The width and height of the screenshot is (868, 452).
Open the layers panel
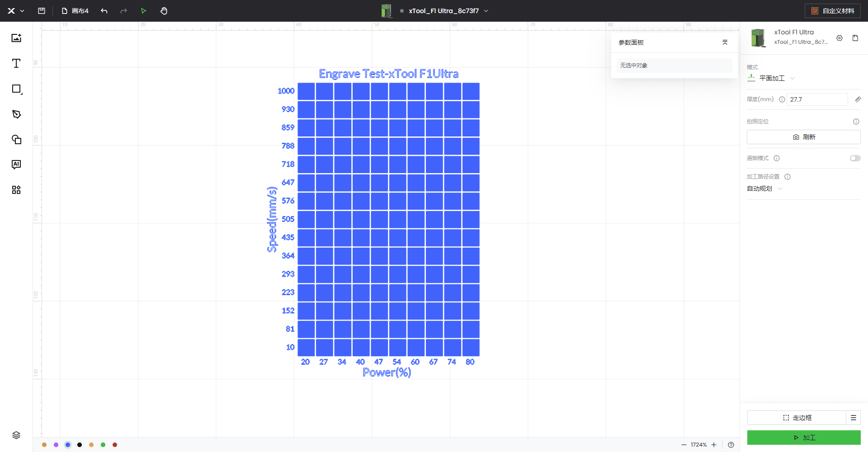16,435
